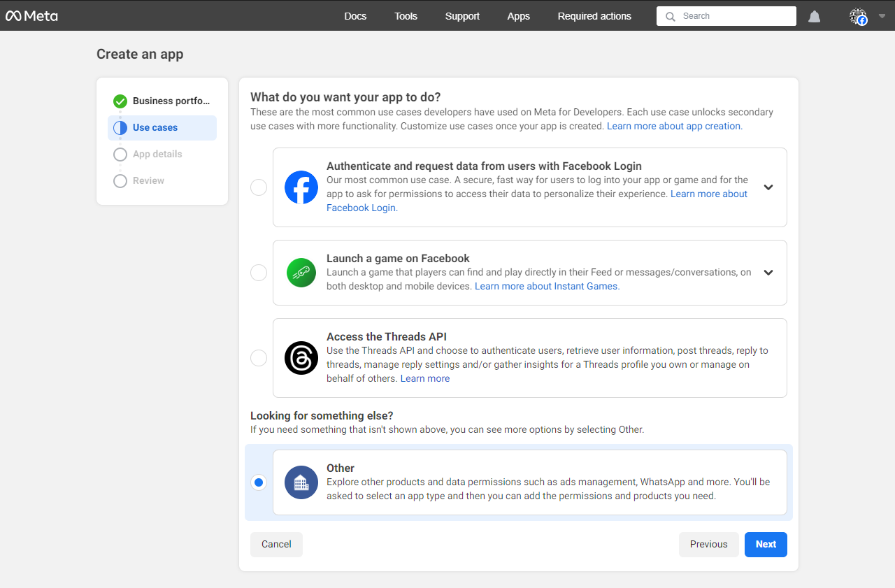Click the green Business portfolio checkmark

coord(120,101)
